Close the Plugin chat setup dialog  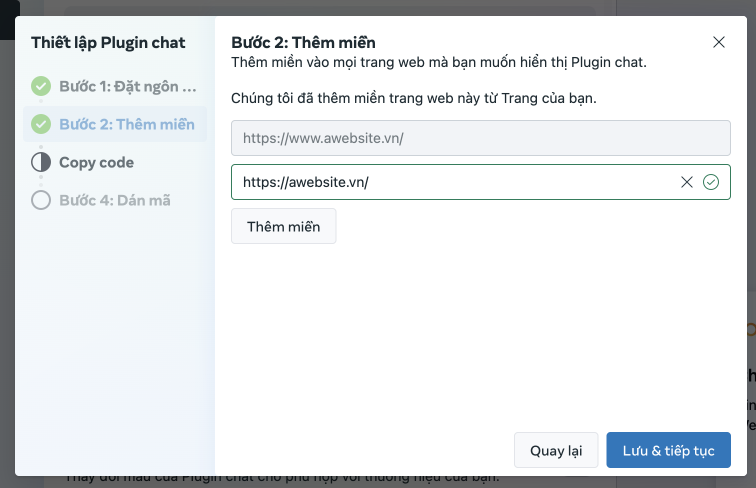(x=719, y=42)
